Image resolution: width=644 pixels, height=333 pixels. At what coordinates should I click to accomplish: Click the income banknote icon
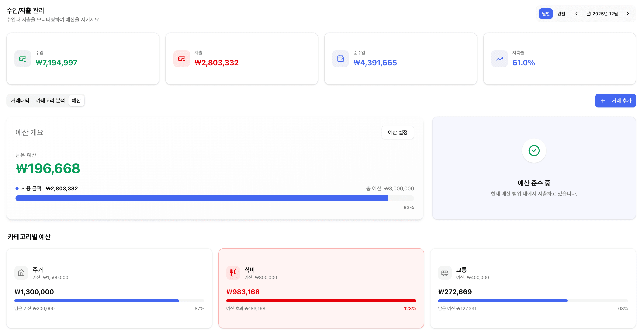23,59
